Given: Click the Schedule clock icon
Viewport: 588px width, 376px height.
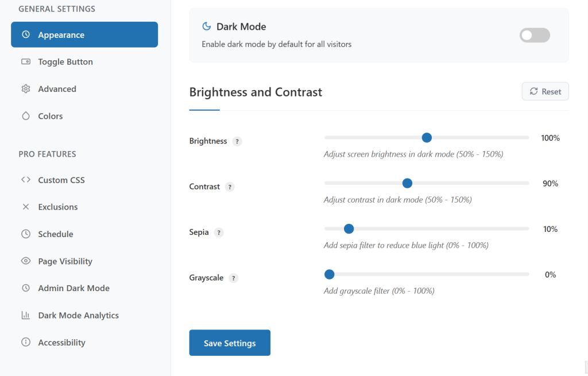Looking at the screenshot, I should click(25, 234).
